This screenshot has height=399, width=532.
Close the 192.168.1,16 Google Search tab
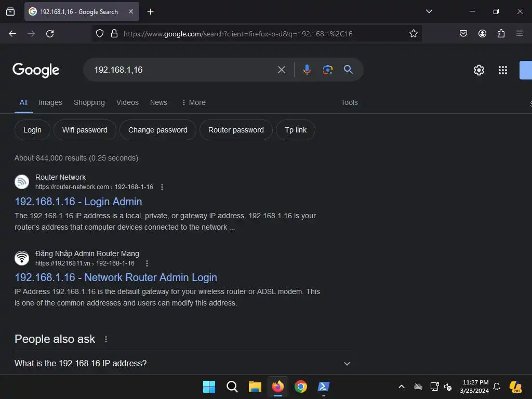[x=130, y=11]
